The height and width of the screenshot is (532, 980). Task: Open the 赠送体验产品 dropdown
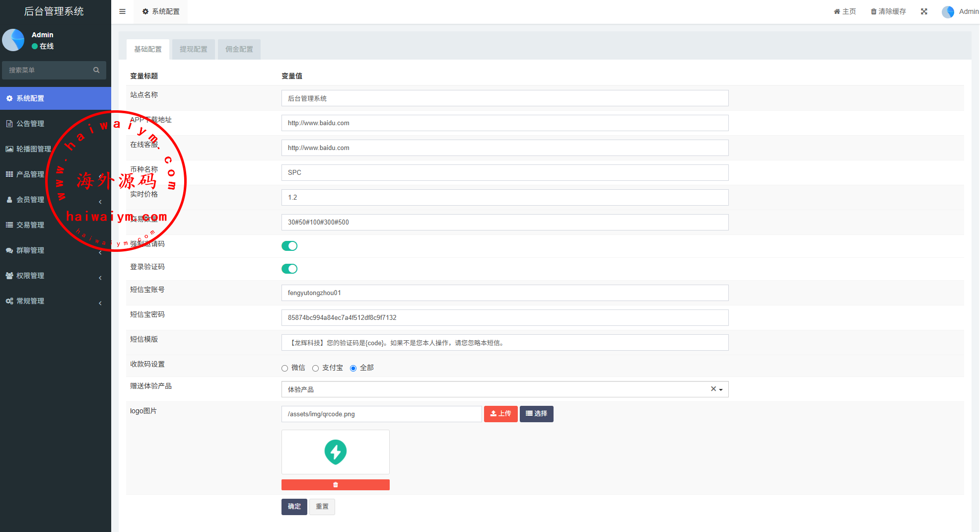pos(496,389)
